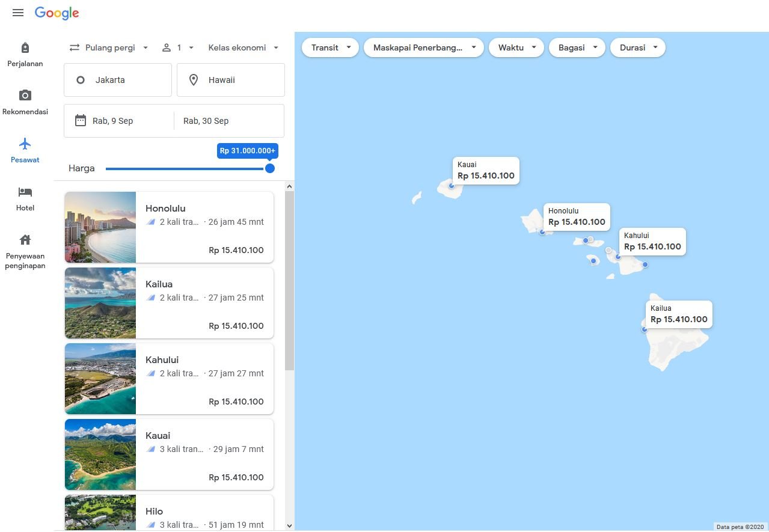
Task: Open the Kahului destination thumbnail
Action: (100, 379)
